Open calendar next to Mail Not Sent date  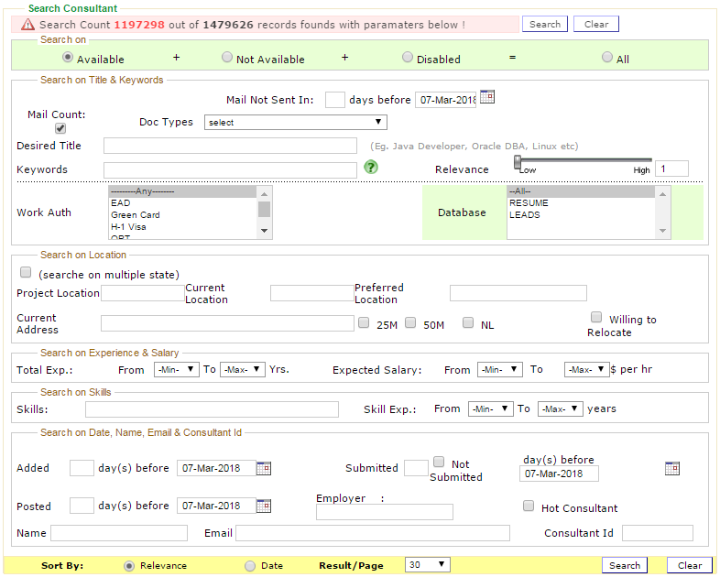487,97
